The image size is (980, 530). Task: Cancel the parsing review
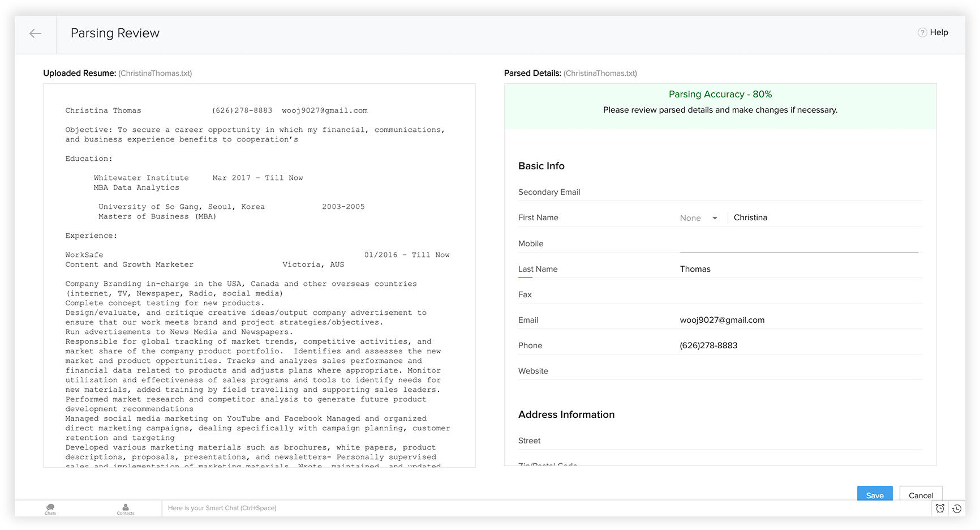[x=921, y=494]
